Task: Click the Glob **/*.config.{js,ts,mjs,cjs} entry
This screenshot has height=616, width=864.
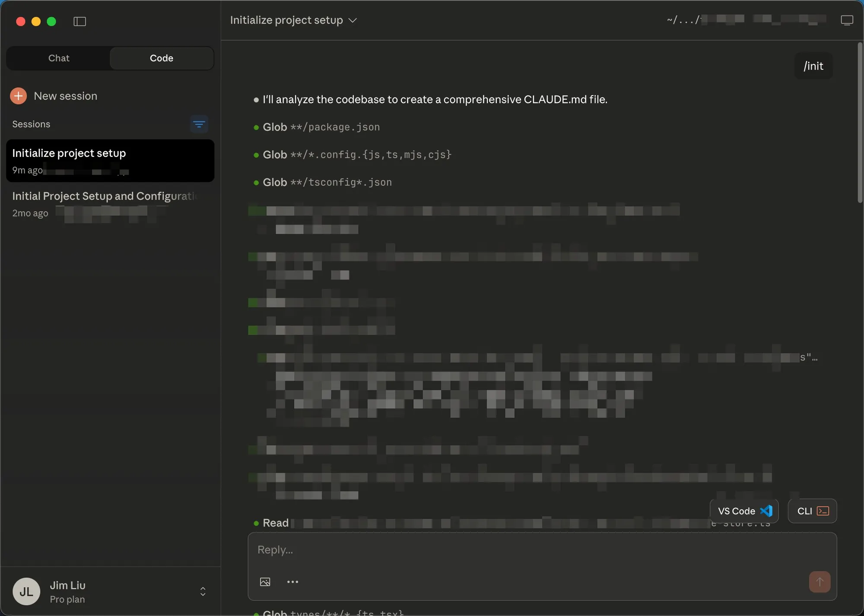Action: click(353, 155)
